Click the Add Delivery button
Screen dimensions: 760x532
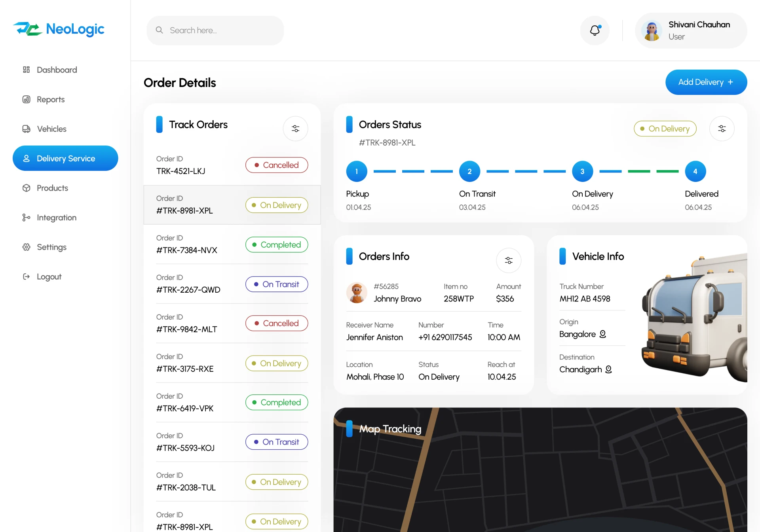click(706, 82)
